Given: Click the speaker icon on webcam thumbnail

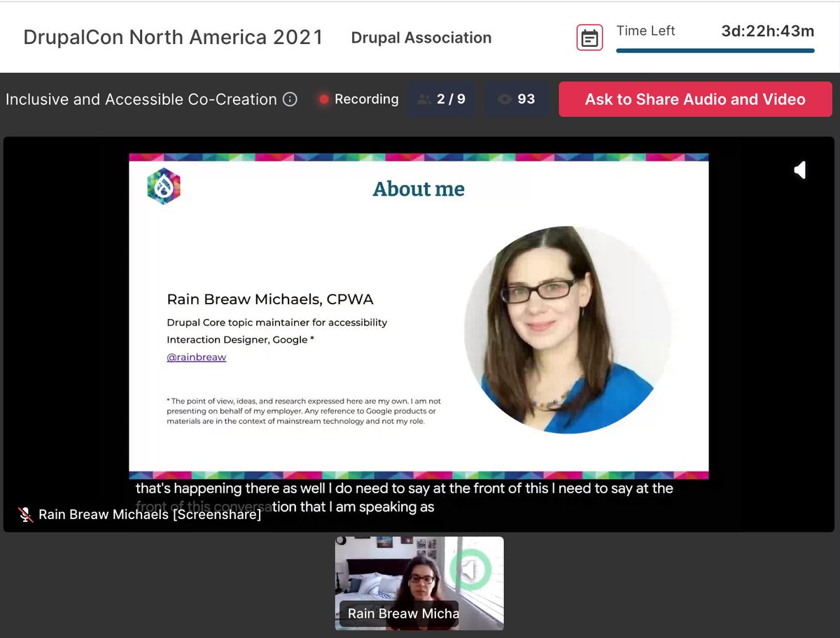Looking at the screenshot, I should click(x=470, y=569).
